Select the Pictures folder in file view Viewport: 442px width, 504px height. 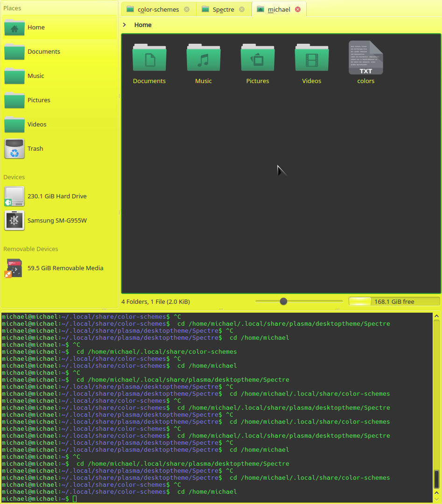tap(258, 64)
